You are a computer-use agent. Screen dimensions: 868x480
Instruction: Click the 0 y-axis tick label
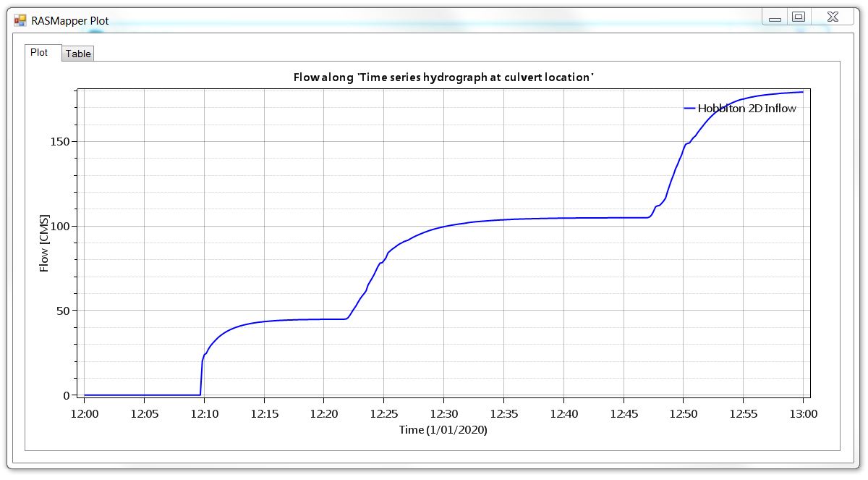point(67,395)
